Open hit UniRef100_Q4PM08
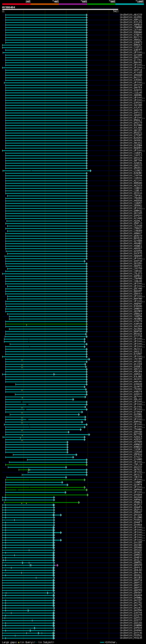This screenshot has height=644, width=146. coord(131,490)
